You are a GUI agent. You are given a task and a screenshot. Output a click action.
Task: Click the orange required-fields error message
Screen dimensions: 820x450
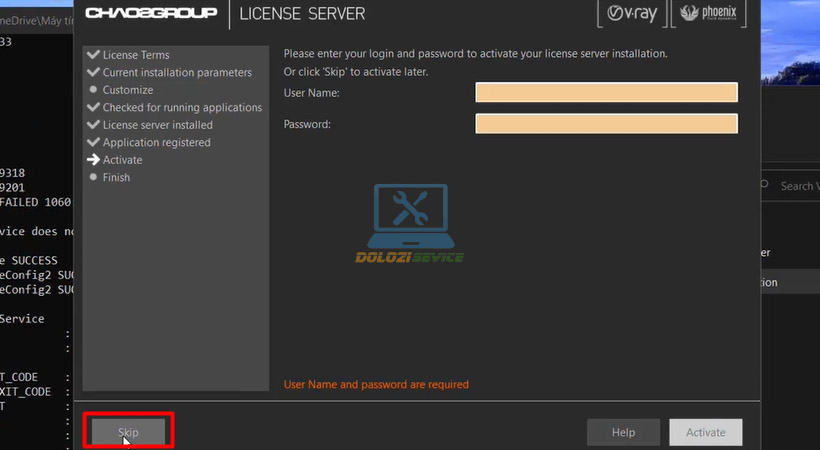pos(376,384)
